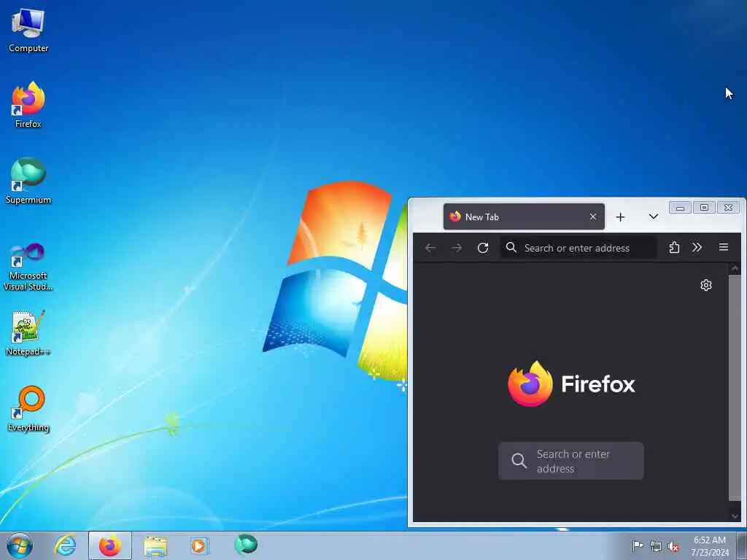Click scrollbar down arrow in Firefox
This screenshot has height=560, width=747.
735,516
